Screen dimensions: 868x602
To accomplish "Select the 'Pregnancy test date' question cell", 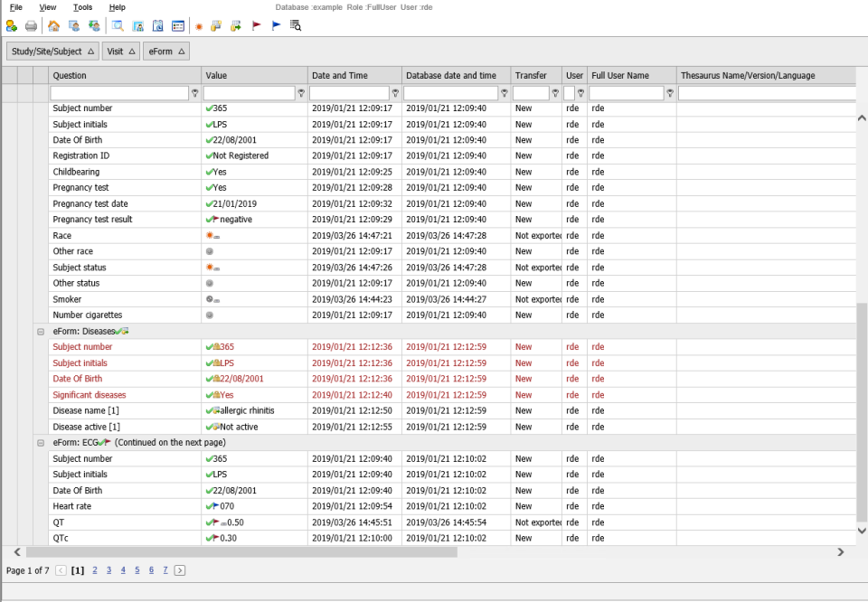I will tap(125, 203).
